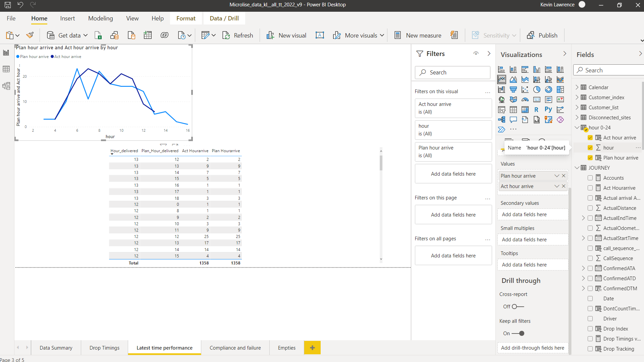Pick the pie chart visualization
Image resolution: width=644 pixels, height=362 pixels.
[x=537, y=89]
